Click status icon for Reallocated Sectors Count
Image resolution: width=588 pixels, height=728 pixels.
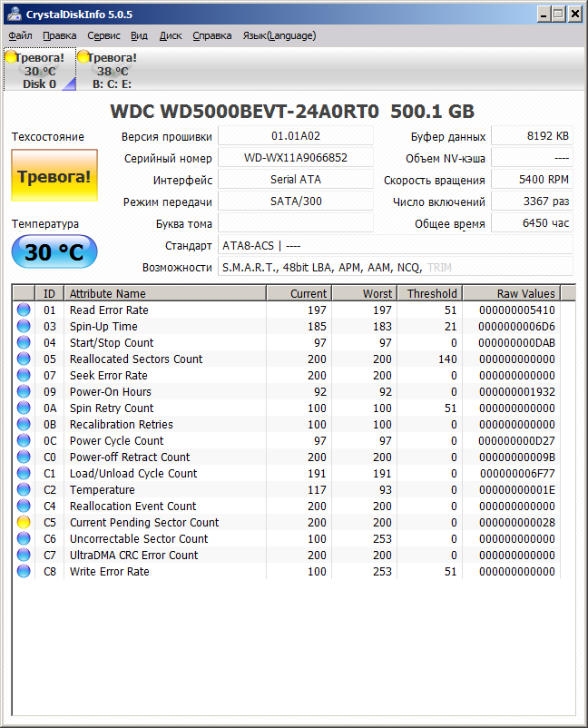(x=24, y=359)
